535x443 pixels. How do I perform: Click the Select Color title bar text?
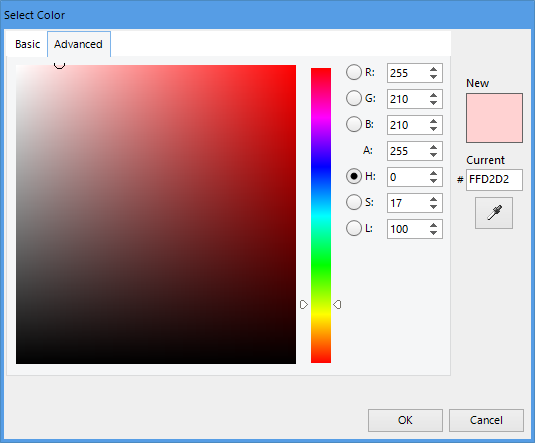[34, 15]
